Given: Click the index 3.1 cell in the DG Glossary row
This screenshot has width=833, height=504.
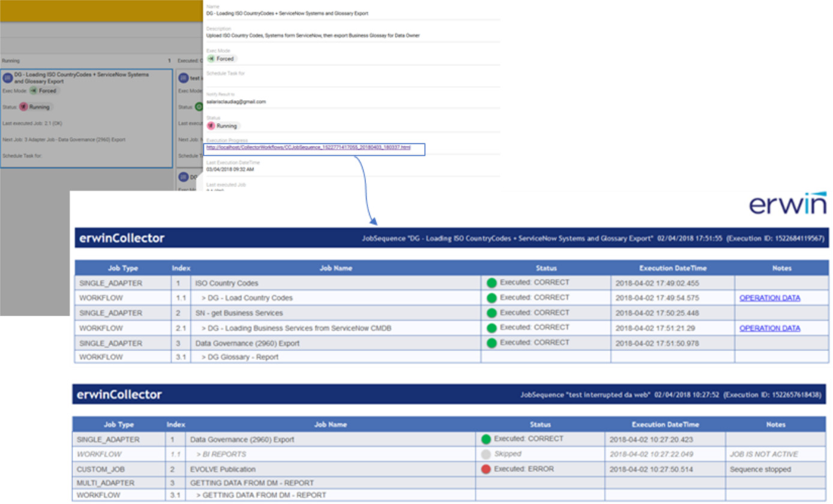Looking at the screenshot, I should (x=181, y=357).
